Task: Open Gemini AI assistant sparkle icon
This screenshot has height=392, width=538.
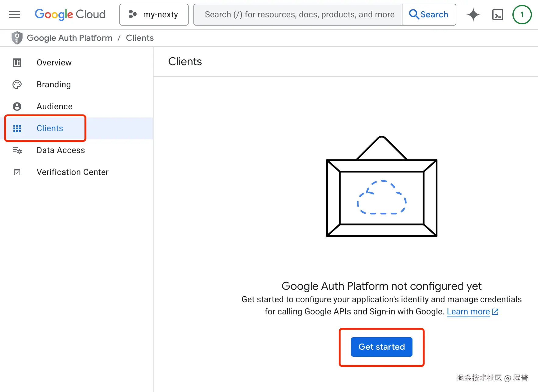Action: click(x=473, y=14)
